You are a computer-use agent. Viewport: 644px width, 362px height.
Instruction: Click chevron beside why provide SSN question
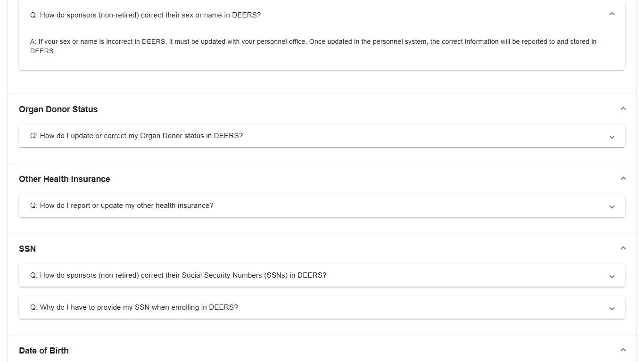(x=611, y=308)
